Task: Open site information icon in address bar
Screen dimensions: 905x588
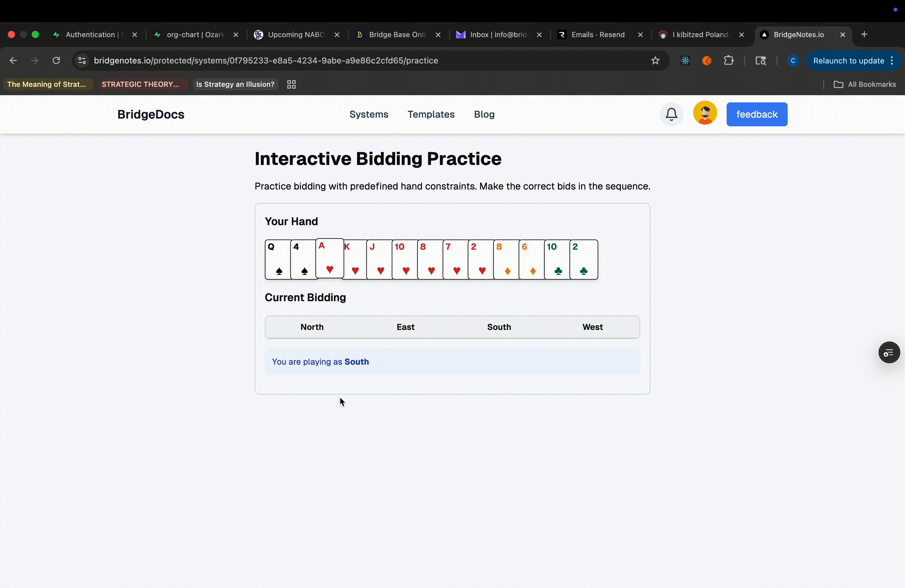Action: (82, 61)
